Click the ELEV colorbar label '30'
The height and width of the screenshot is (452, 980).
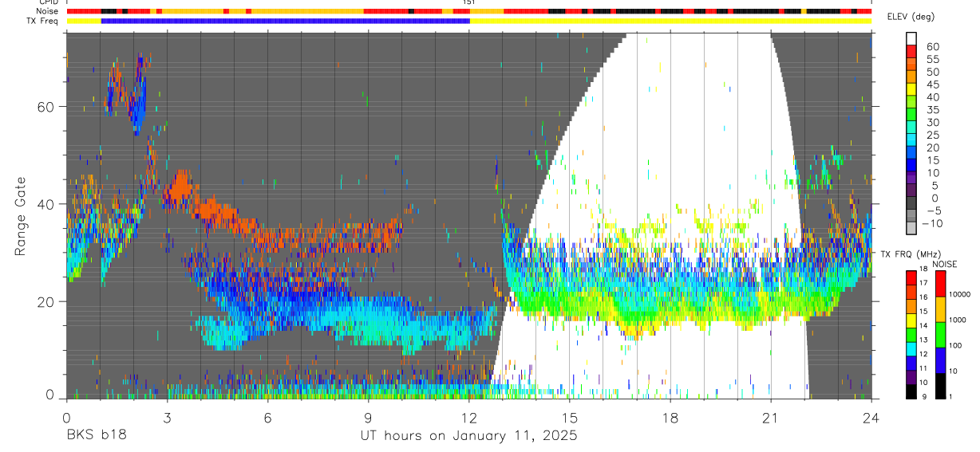(x=933, y=122)
